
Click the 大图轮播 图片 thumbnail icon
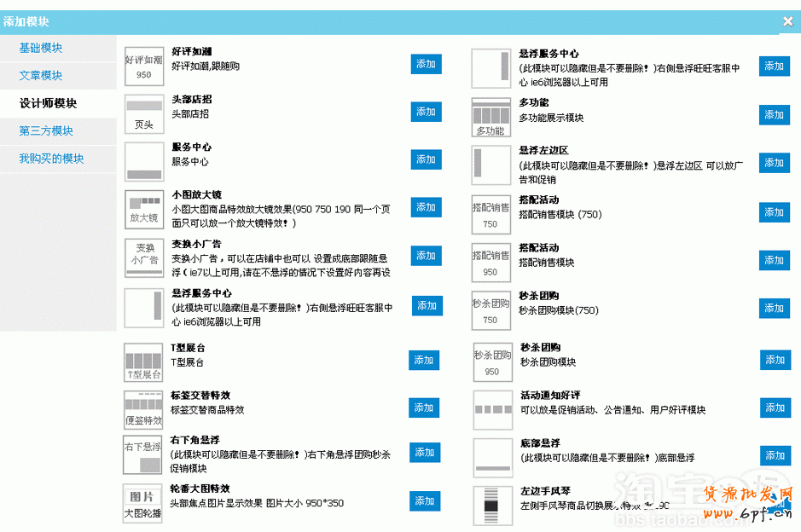142,502
